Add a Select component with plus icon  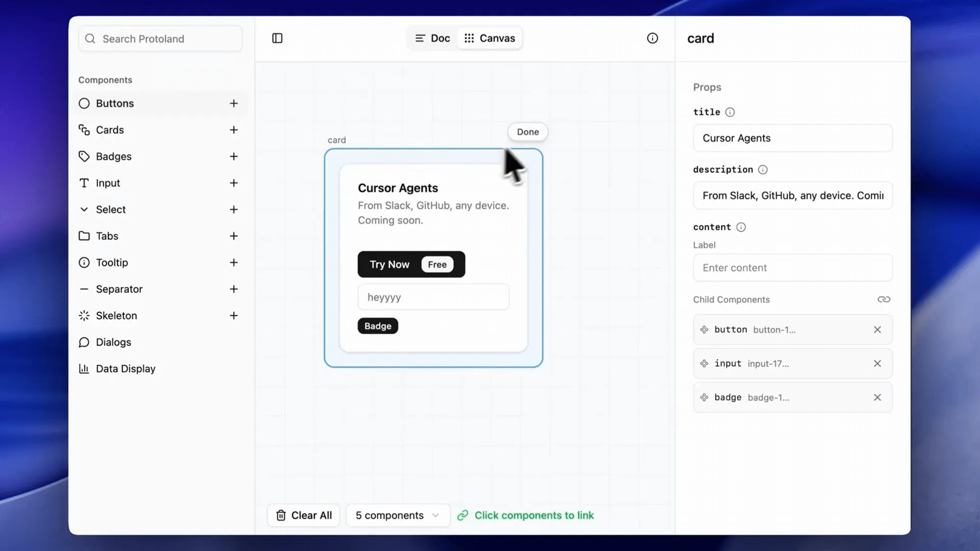coord(234,210)
